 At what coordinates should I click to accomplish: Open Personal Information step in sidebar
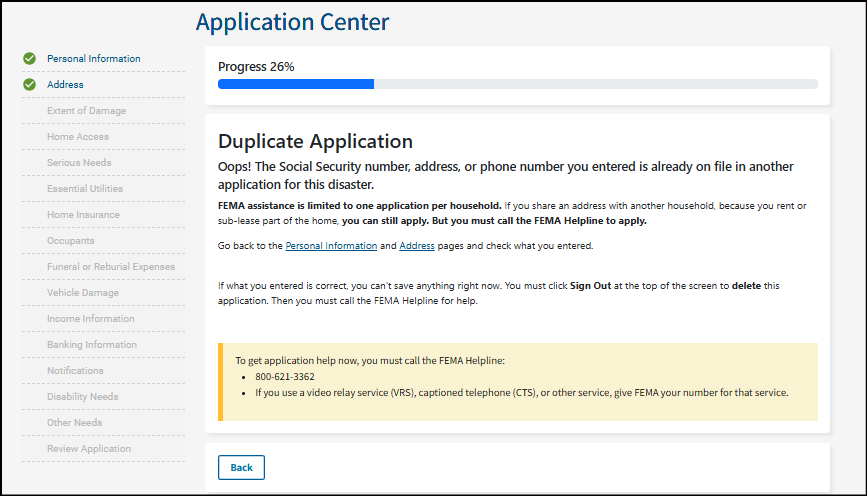coord(93,59)
